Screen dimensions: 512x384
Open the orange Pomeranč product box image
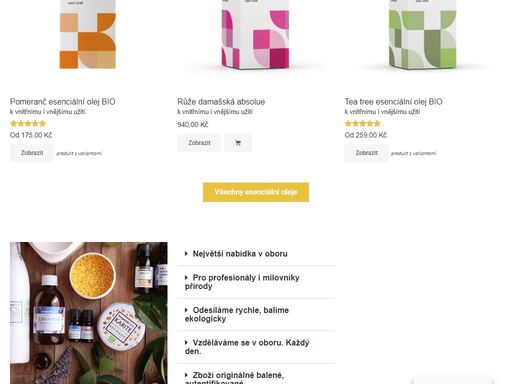88,35
